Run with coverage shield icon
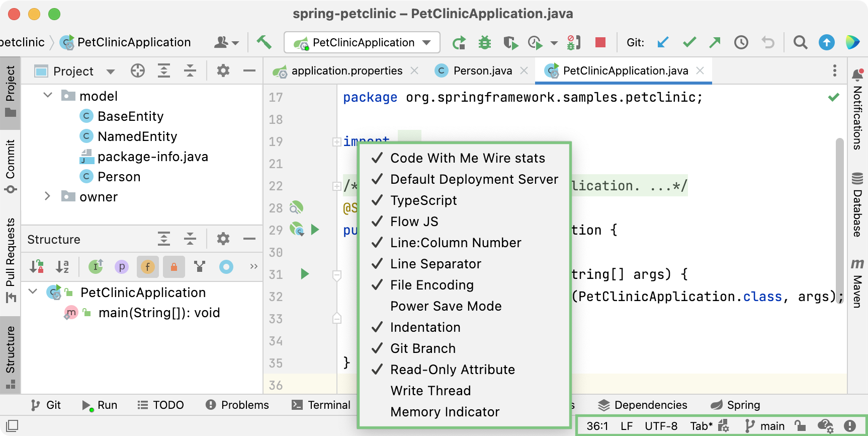Screen dimensions: 868x436 click(511, 43)
